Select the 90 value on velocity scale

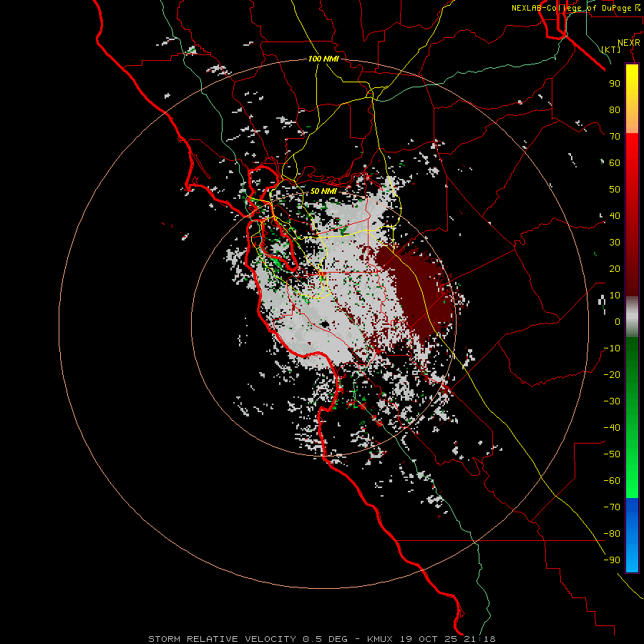(615, 84)
